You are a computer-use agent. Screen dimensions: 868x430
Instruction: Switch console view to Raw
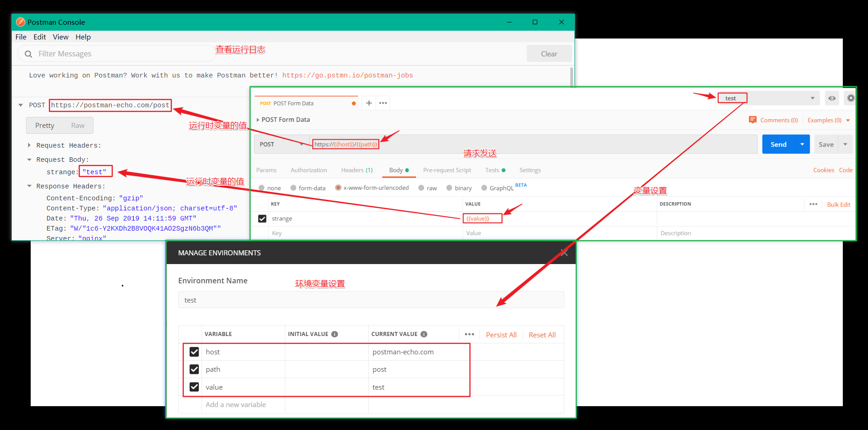(78, 126)
